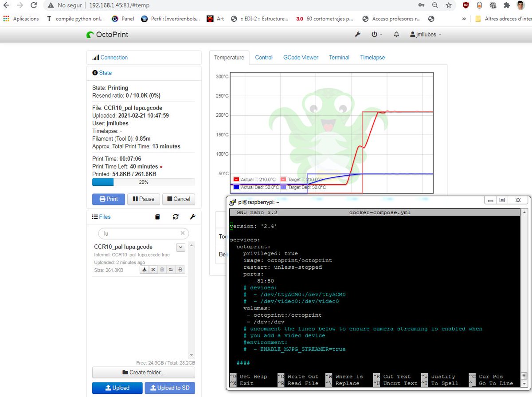Open the Panel bookmark

[123, 19]
